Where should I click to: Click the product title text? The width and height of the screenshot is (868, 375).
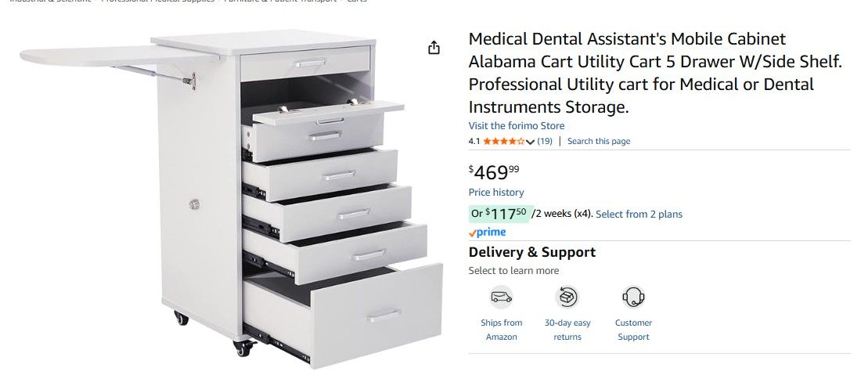coord(654,73)
